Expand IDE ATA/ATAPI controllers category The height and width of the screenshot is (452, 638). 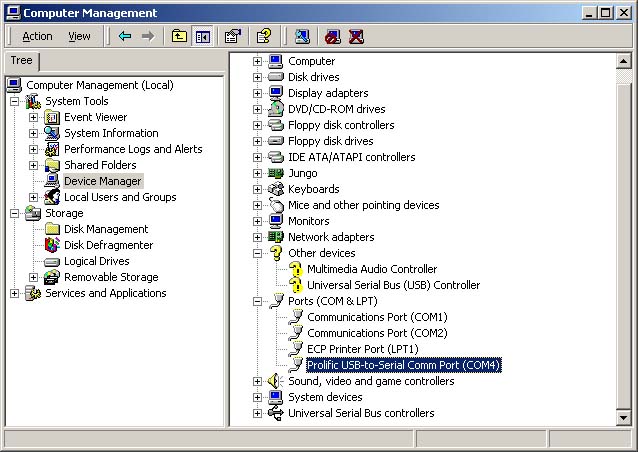pyautogui.click(x=257, y=157)
